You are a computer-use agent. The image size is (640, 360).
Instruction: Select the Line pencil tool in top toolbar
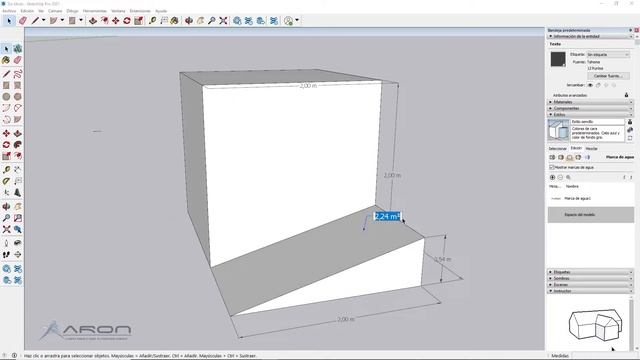[36, 20]
